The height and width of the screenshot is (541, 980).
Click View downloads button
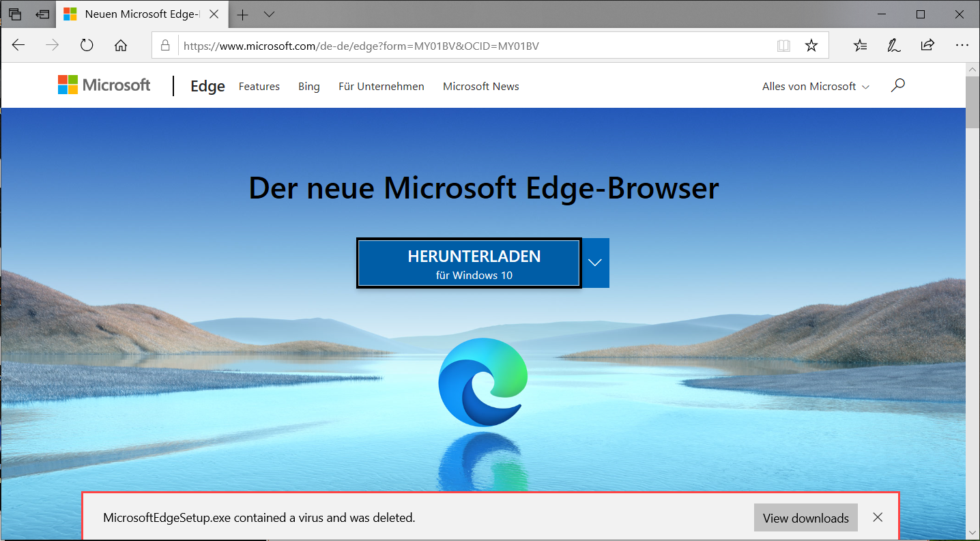pyautogui.click(x=806, y=518)
